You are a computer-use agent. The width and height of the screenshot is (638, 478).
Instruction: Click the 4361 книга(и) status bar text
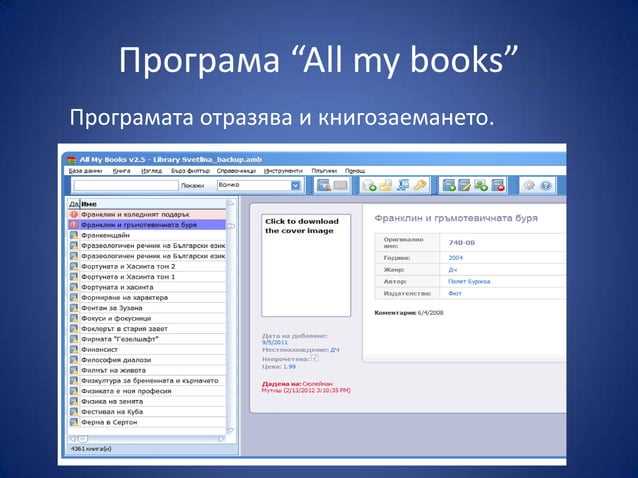pyautogui.click(x=91, y=449)
